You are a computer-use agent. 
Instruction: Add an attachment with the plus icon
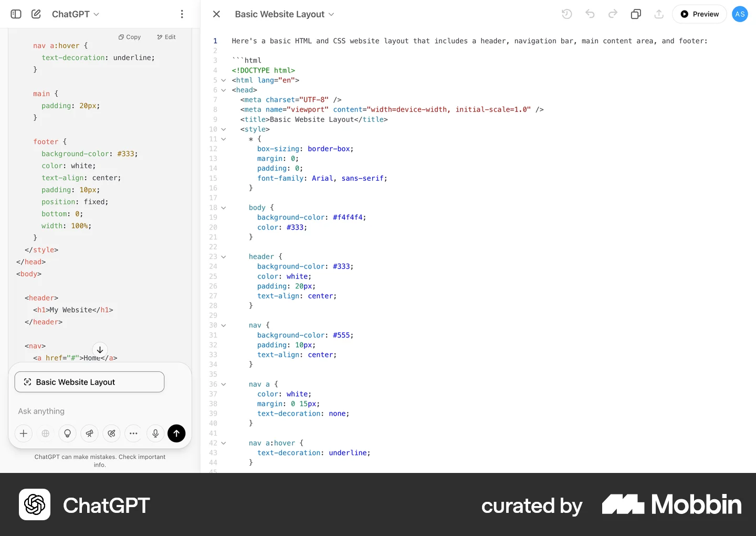pyautogui.click(x=24, y=434)
